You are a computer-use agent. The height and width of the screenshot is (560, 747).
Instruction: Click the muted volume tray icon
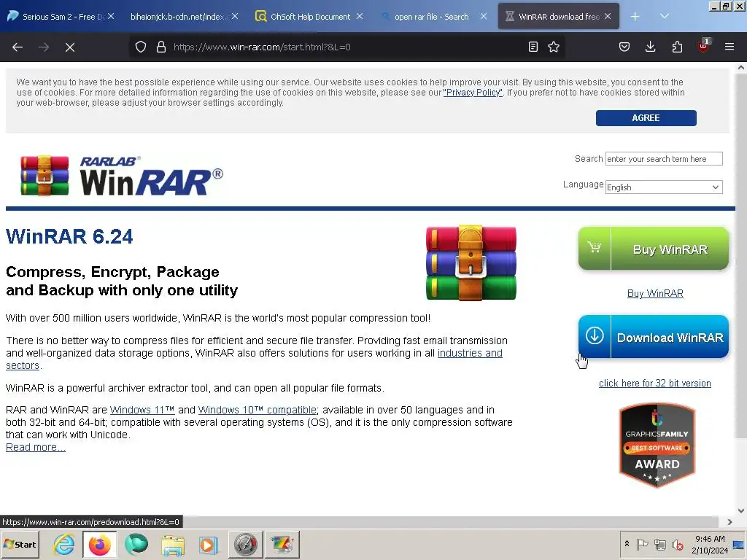[x=678, y=544]
